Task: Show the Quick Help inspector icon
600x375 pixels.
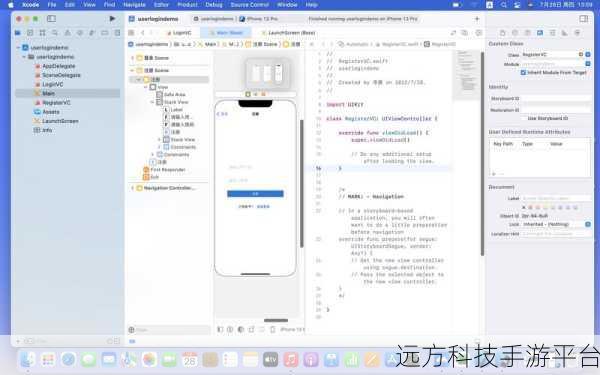Action: (527, 33)
